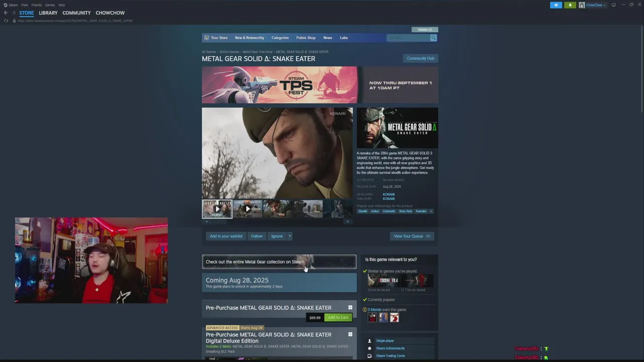This screenshot has height=362, width=644.
Task: Open the Help menu
Action: tap(61, 5)
